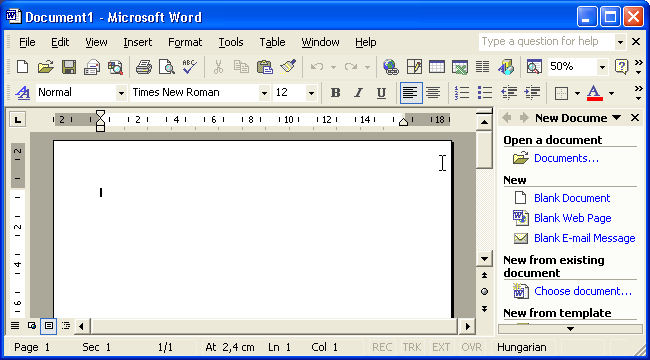Click the Cut scissors icon
650x360 pixels.
point(218,66)
